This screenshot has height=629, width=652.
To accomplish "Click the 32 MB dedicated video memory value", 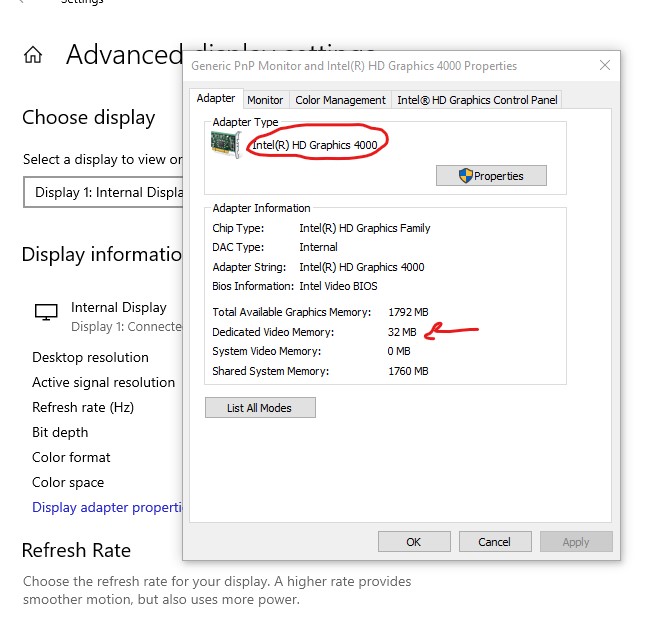I will (x=402, y=332).
